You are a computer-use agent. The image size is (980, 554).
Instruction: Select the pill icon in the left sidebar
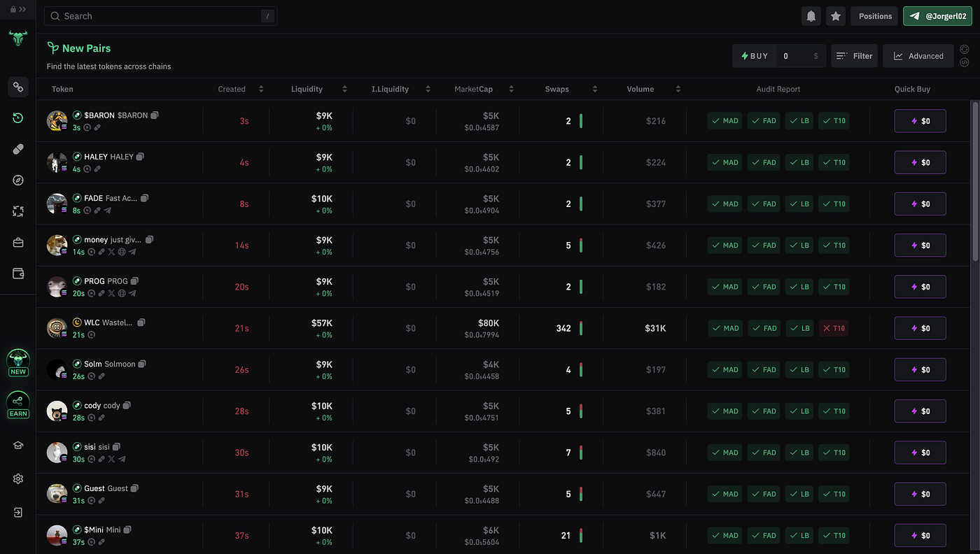click(18, 148)
